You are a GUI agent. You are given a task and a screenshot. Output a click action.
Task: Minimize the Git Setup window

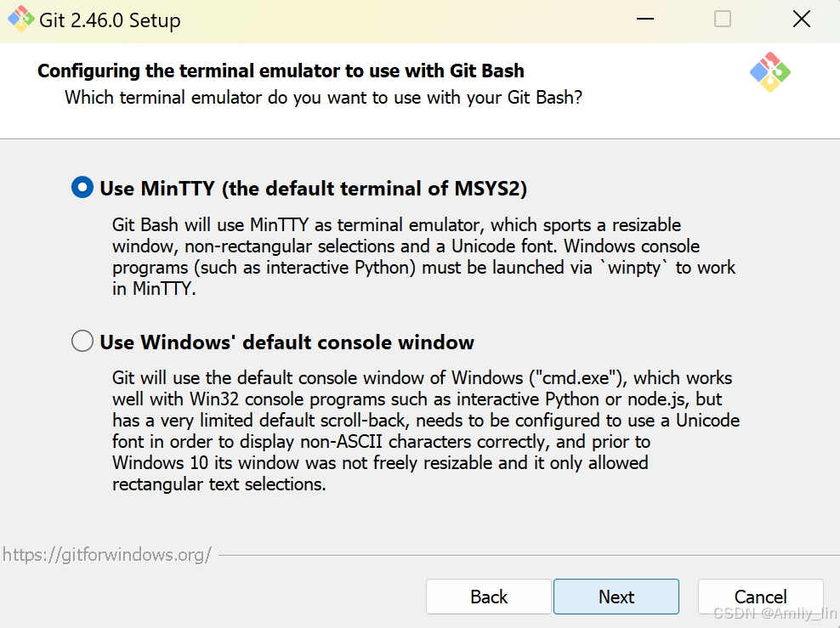click(645, 20)
